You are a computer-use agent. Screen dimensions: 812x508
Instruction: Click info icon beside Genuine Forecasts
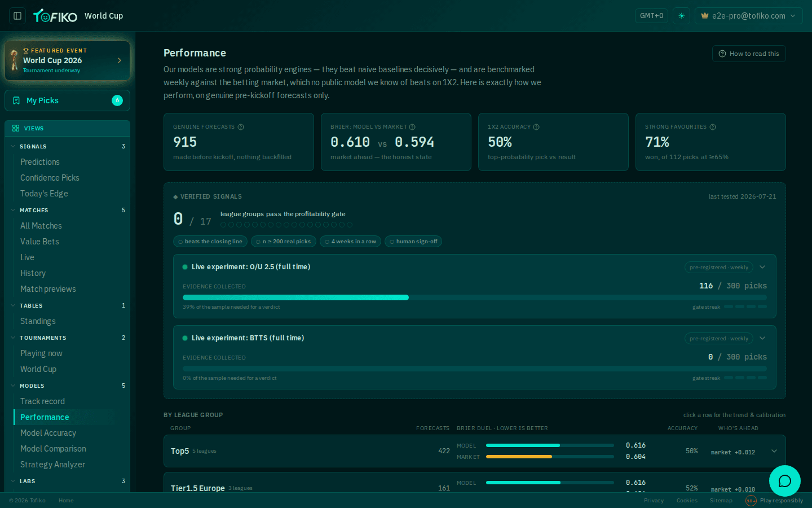[241, 127]
